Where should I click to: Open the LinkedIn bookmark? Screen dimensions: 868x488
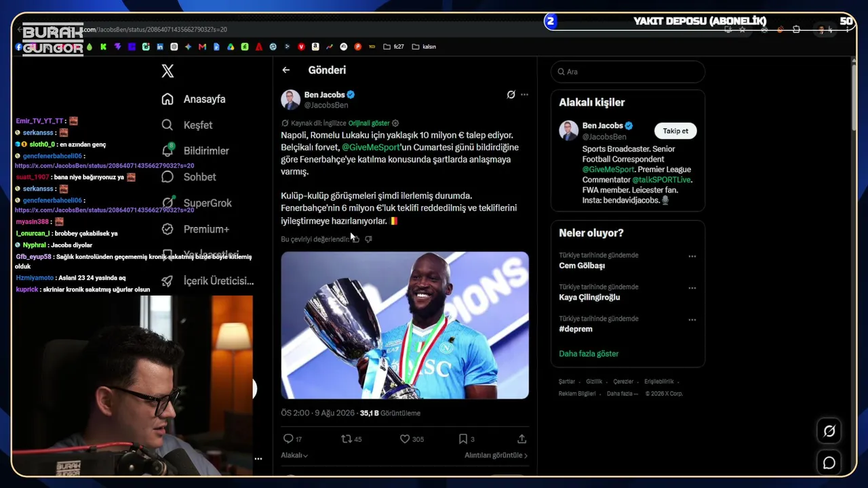pos(160,47)
